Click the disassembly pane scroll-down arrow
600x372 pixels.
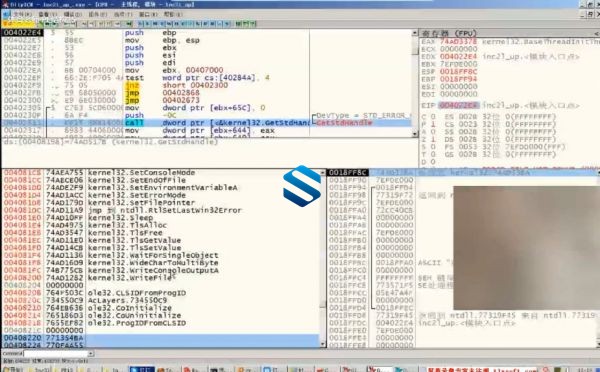coord(415,134)
